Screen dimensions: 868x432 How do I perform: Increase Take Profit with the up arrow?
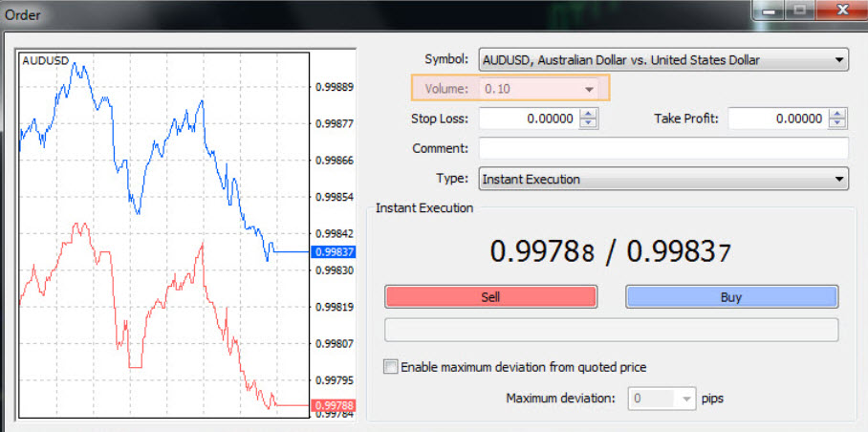(837, 114)
